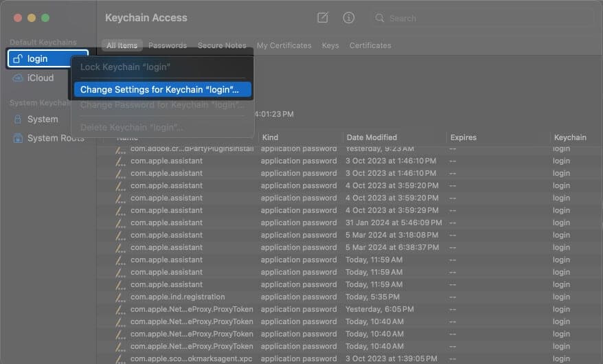Click the 3 Oct 2023 at 1:39:05 PM date
The image size is (603, 364).
[391, 359]
